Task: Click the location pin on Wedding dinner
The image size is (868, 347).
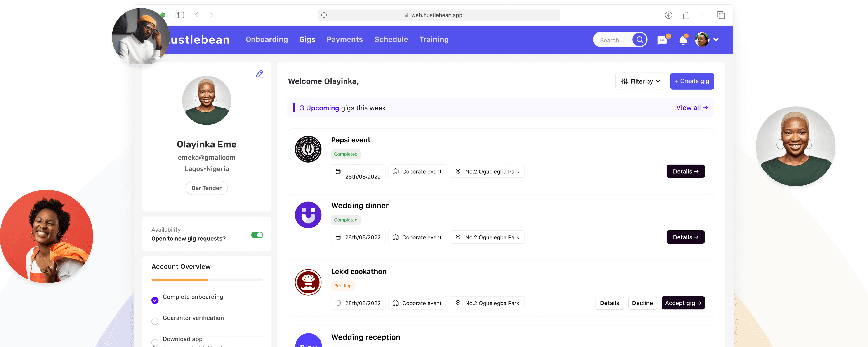Action: (458, 237)
